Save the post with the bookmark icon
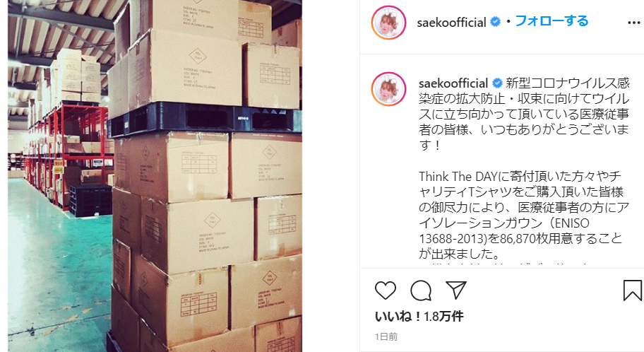This screenshot has width=644, height=352. [633, 291]
